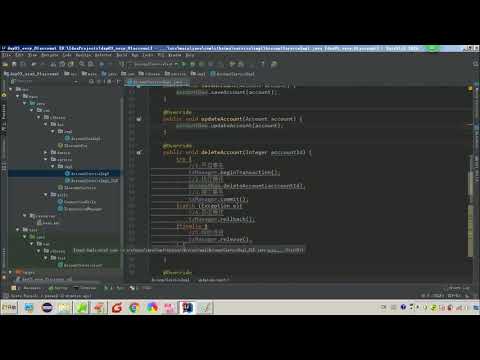Select IAccountService interface in tree
480x360 pixels.
coord(77,188)
